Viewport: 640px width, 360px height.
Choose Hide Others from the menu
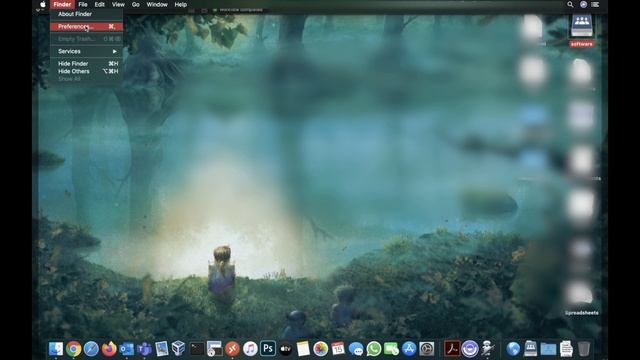(86, 71)
